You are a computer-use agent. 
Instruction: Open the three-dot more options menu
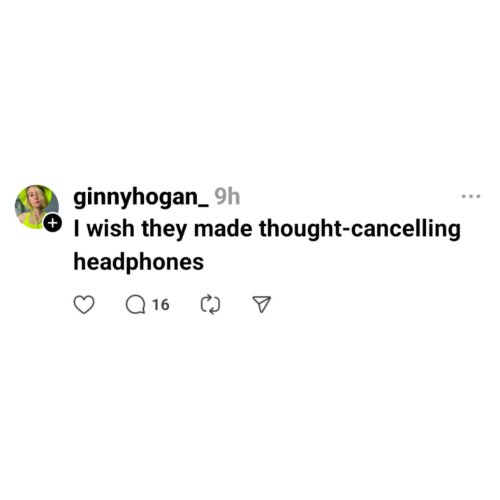(x=471, y=197)
